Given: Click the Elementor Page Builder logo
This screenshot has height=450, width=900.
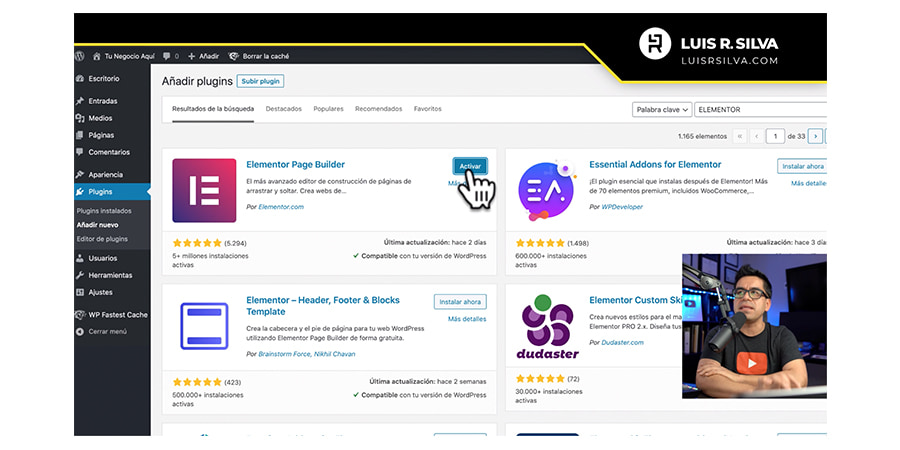Looking at the screenshot, I should [204, 191].
